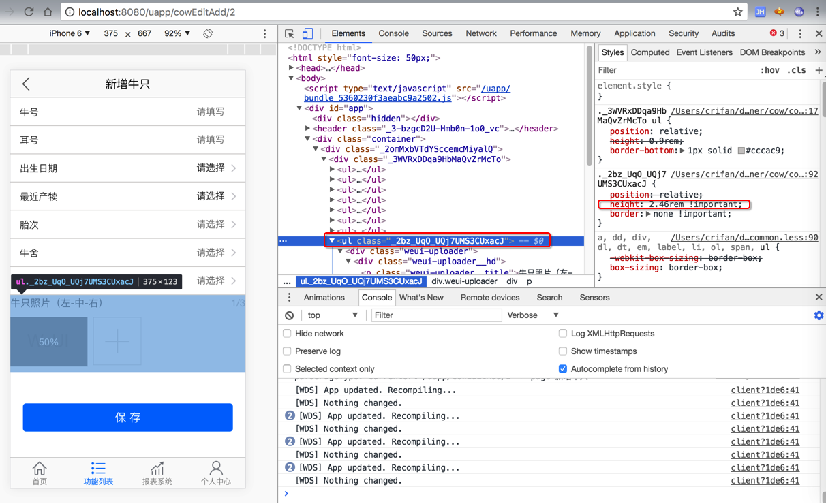Open console settings gear icon
Screen dimensions: 826x504
819,315
